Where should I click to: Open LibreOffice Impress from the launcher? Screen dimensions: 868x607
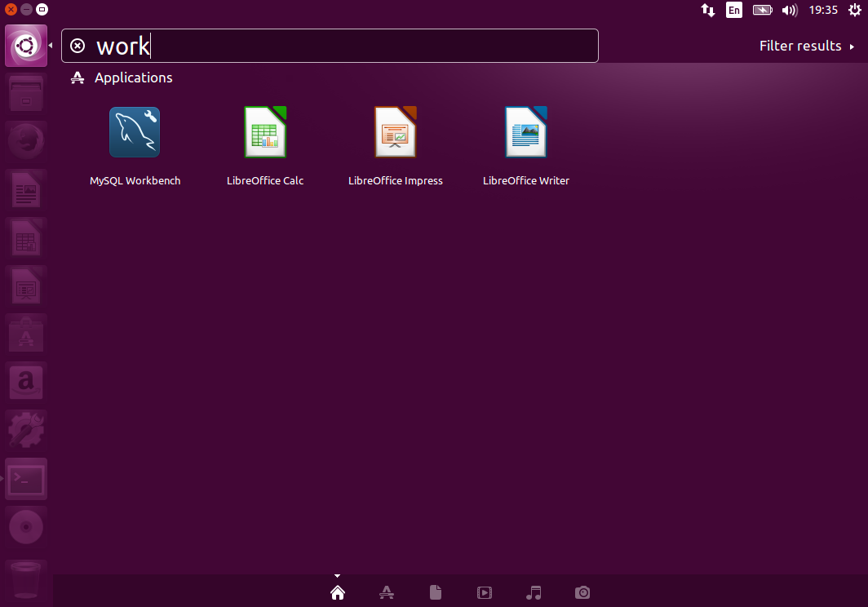(26, 286)
